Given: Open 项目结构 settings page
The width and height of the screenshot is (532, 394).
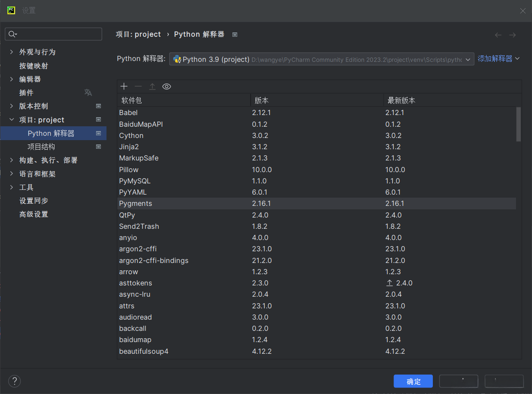Looking at the screenshot, I should [x=41, y=147].
